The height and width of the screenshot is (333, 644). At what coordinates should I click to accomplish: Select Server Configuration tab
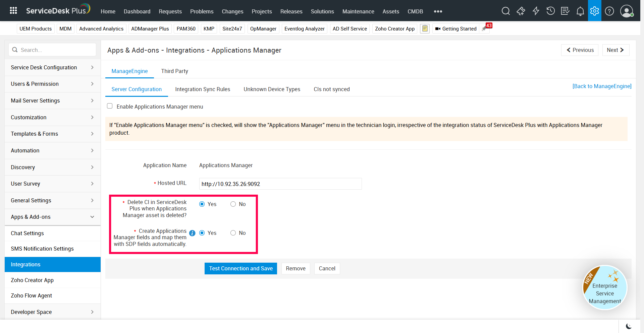coord(137,89)
